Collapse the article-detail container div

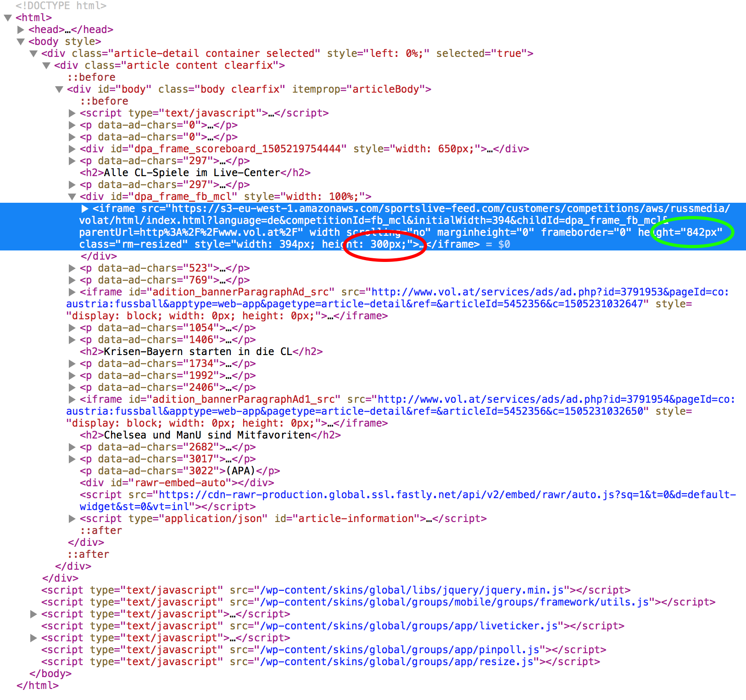pyautogui.click(x=33, y=54)
